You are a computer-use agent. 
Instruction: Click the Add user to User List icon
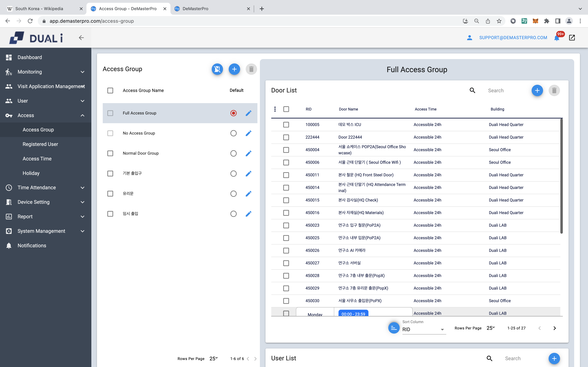pyautogui.click(x=554, y=358)
